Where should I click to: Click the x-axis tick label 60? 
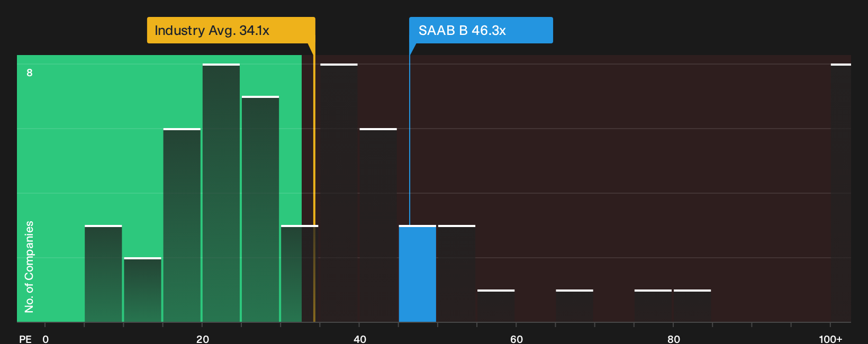coord(517,339)
